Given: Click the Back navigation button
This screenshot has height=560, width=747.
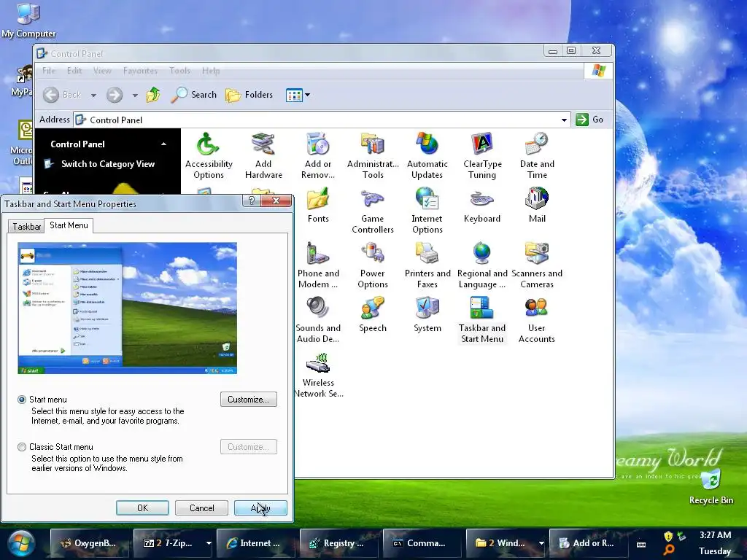Looking at the screenshot, I should (62, 95).
